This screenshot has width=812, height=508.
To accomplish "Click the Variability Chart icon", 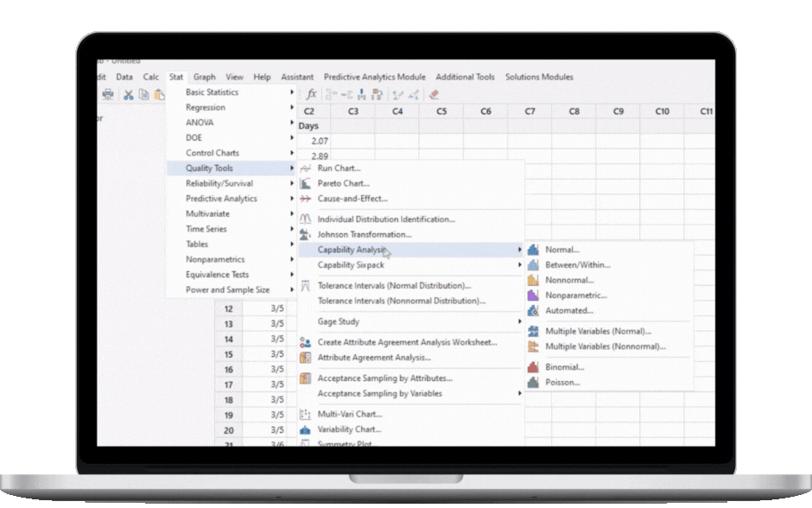I will coord(304,429).
